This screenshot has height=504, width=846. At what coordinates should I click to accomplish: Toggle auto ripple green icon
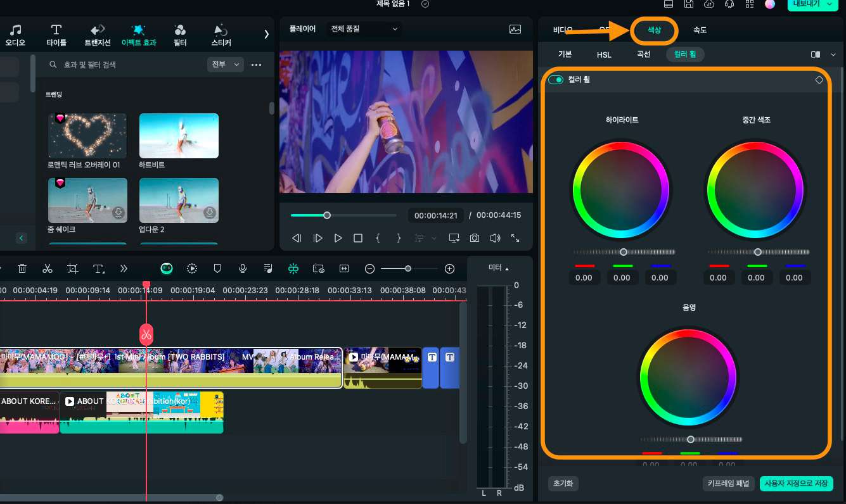[x=293, y=268]
